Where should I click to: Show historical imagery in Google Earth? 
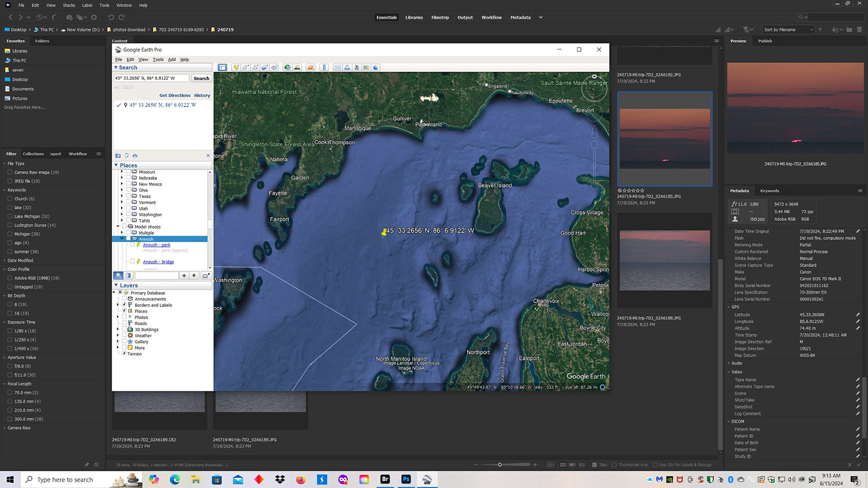point(287,68)
